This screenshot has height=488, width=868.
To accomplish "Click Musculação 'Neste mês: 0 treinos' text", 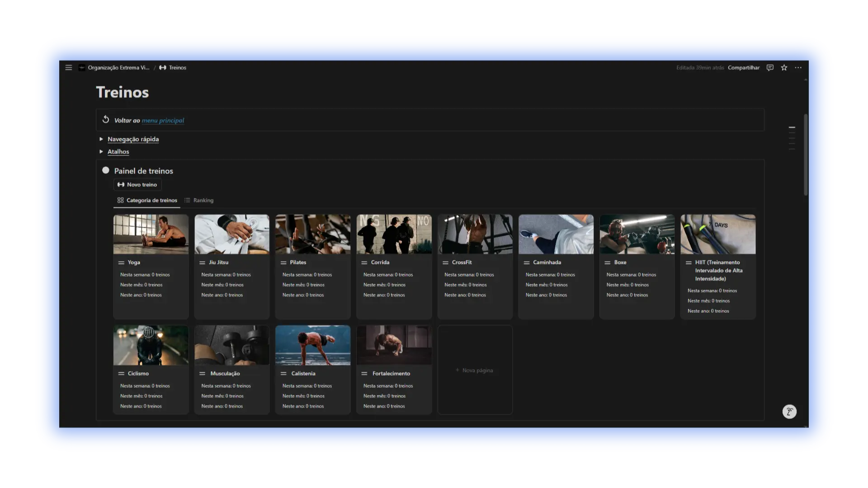I will (x=222, y=396).
